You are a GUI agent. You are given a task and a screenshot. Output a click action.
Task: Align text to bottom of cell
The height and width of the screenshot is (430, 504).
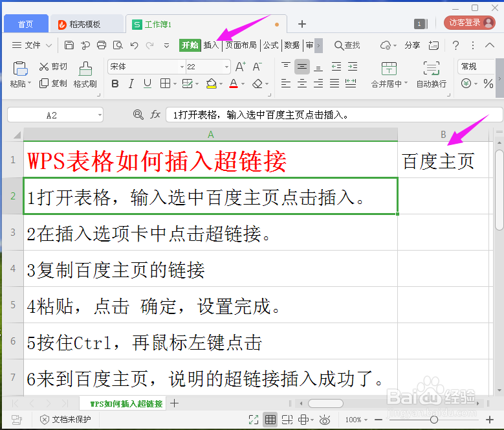pyautogui.click(x=318, y=67)
